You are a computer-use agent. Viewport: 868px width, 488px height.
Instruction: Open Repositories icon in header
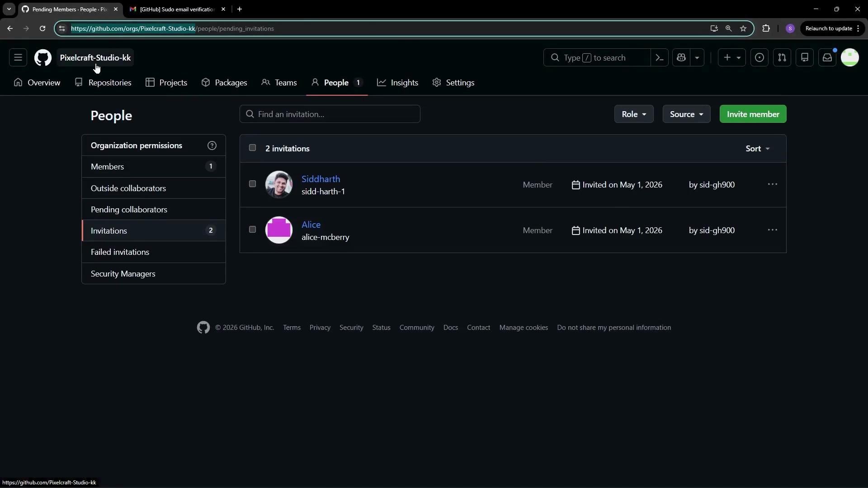tap(805, 58)
